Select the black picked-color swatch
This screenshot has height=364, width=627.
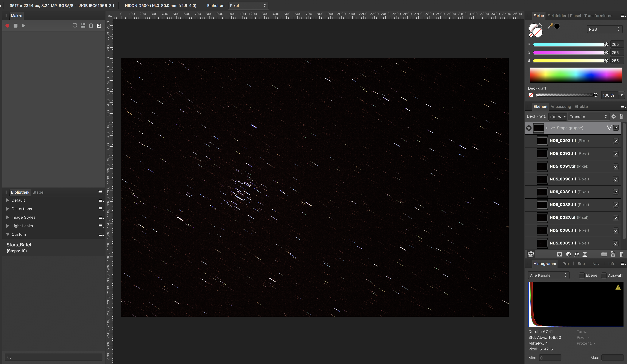557,26
